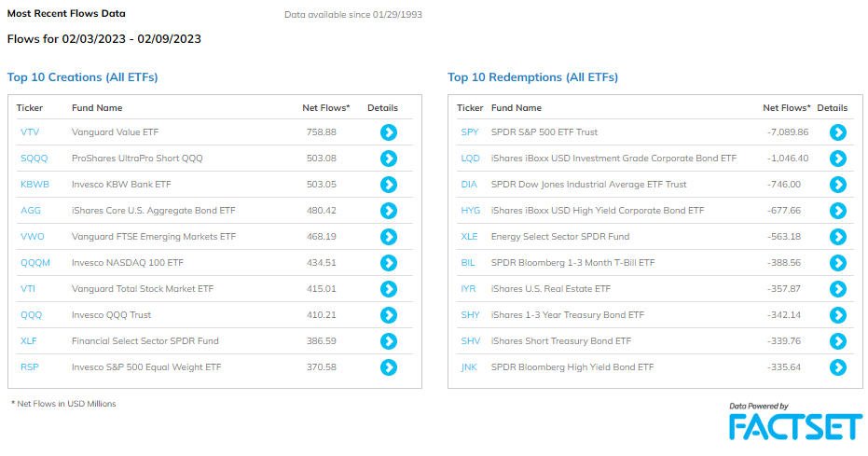868x456 pixels.
Task: Click the Fund Name header in Redemptions table
Action: coord(517,108)
